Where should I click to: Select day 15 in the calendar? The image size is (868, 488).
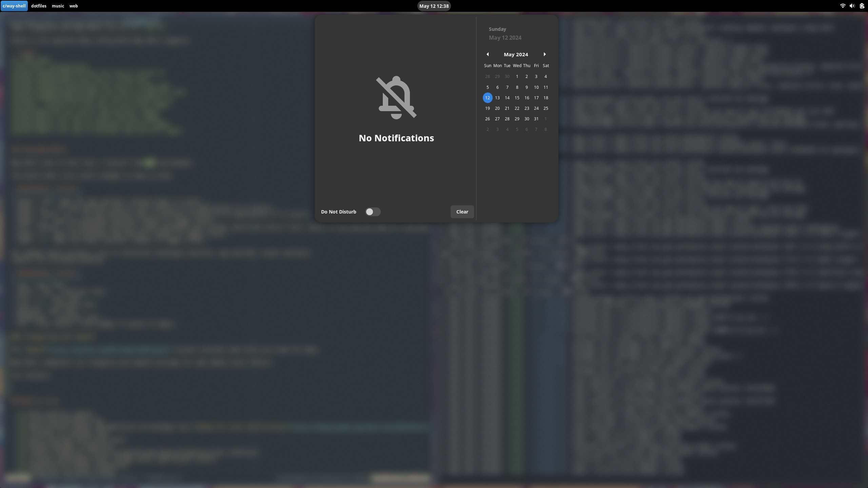[x=517, y=98]
